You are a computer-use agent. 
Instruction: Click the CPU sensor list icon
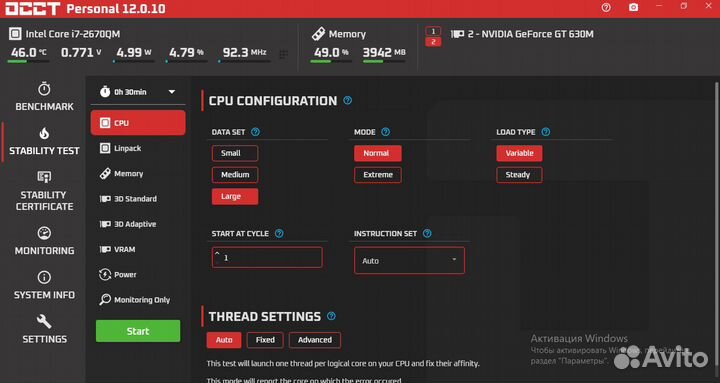tap(284, 54)
